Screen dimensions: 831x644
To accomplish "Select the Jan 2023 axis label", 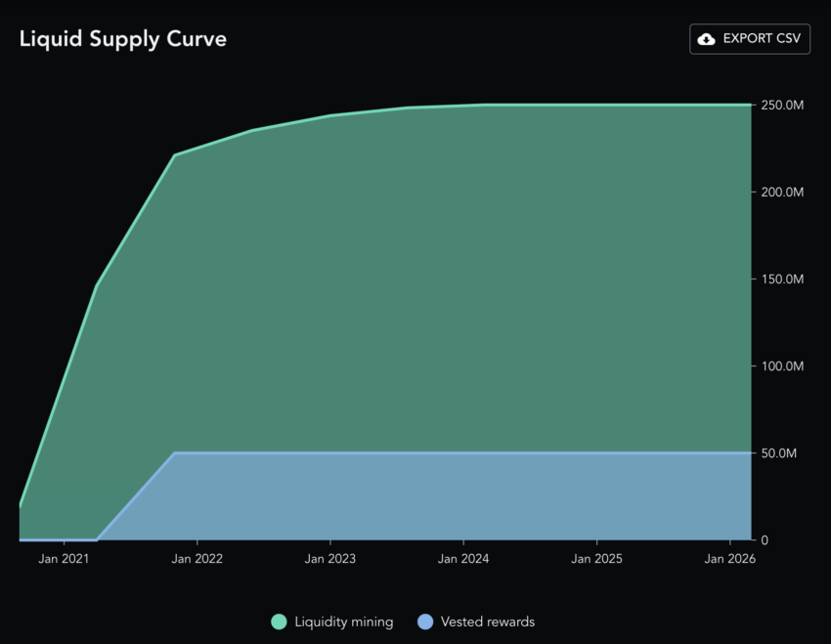I will pyautogui.click(x=330, y=559).
